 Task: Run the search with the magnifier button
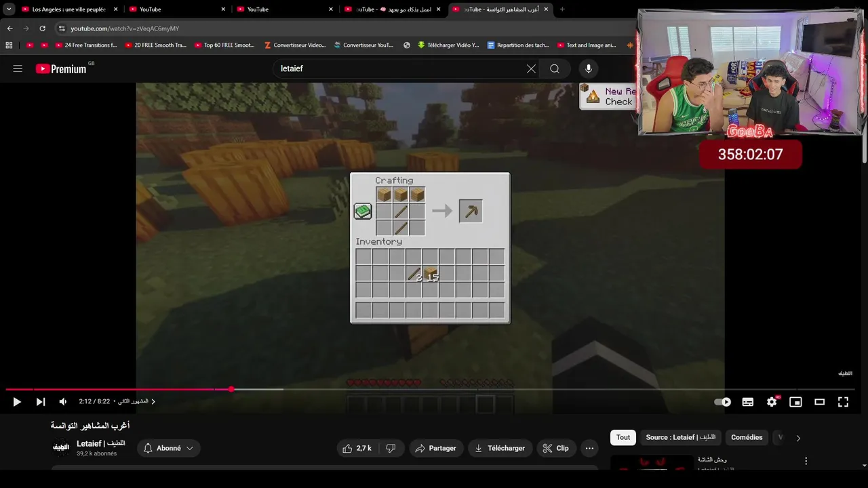(555, 68)
